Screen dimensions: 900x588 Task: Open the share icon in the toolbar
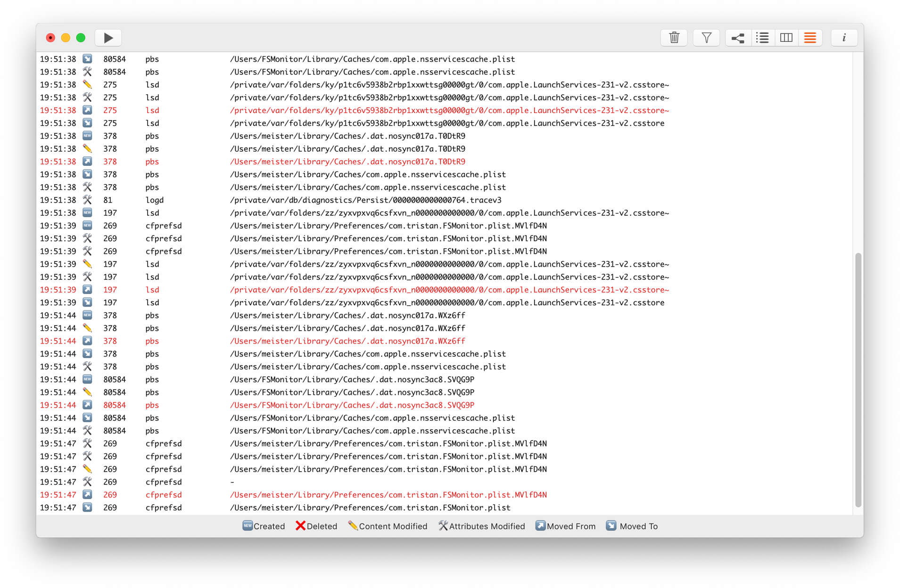[738, 38]
